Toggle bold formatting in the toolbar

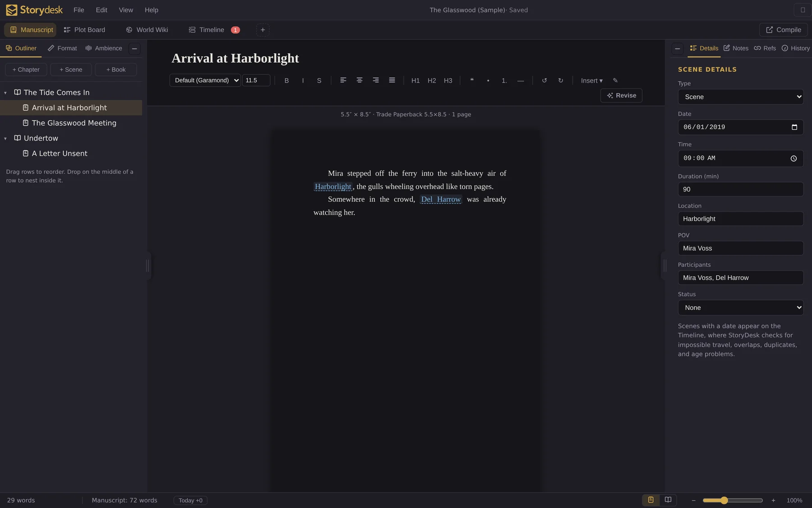pyautogui.click(x=286, y=80)
